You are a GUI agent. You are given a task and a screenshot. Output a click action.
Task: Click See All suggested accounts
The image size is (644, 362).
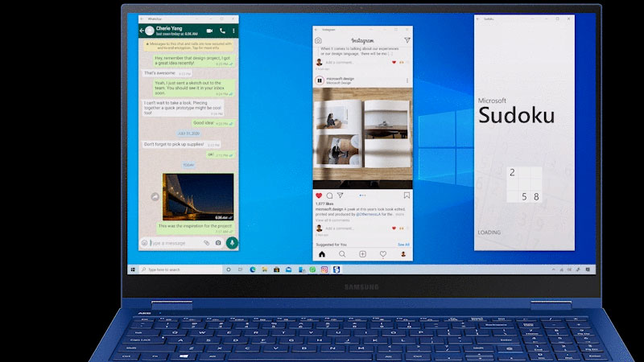[x=403, y=245]
